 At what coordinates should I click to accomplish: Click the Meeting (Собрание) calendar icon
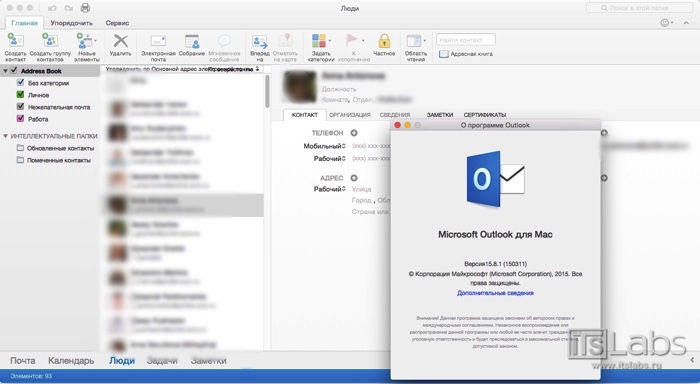(x=192, y=41)
